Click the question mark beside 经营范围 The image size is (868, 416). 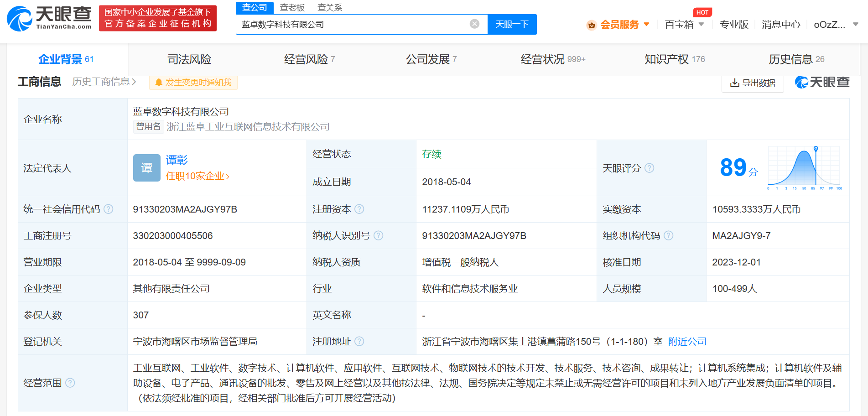coord(70,383)
